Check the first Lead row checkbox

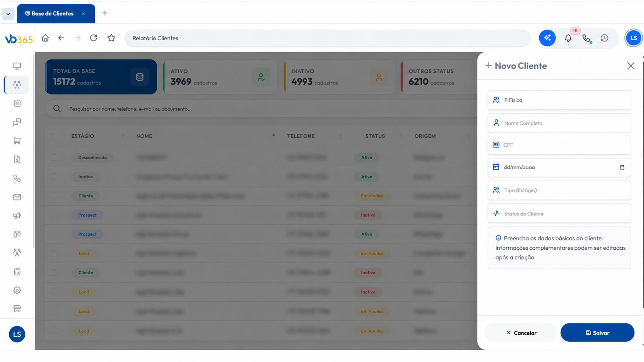(54, 254)
